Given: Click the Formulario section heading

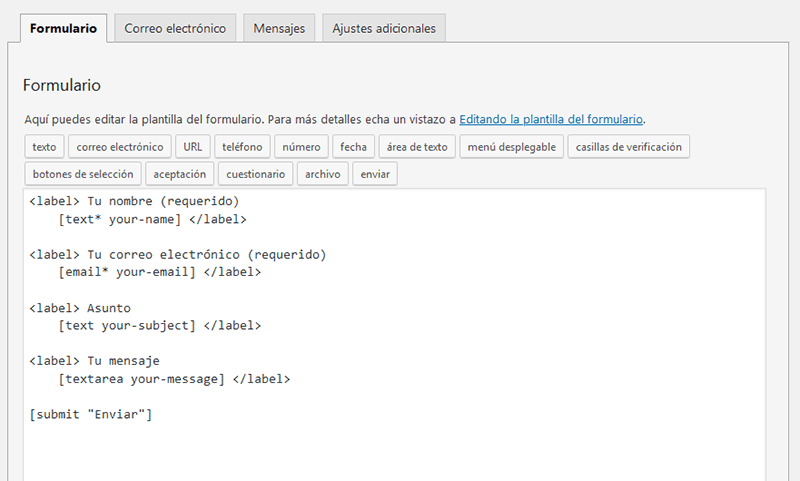Looking at the screenshot, I should [x=62, y=85].
